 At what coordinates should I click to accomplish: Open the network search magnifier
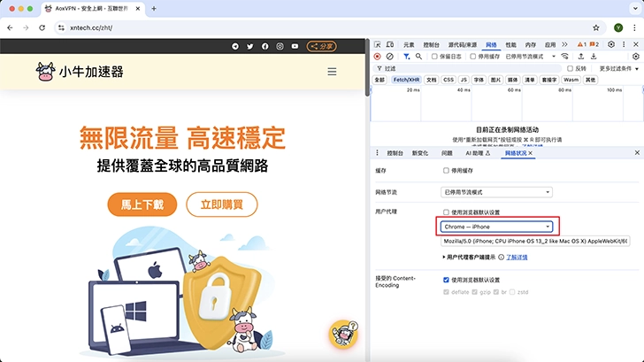tap(420, 56)
